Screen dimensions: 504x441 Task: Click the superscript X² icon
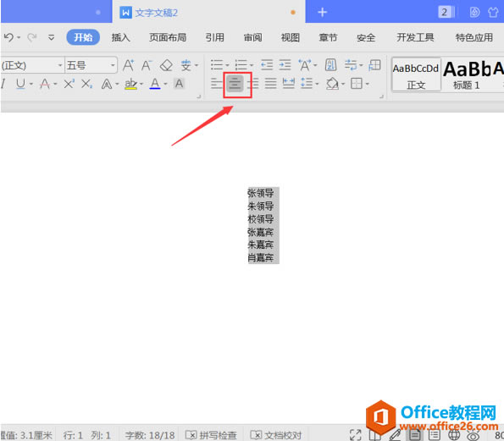click(x=69, y=84)
